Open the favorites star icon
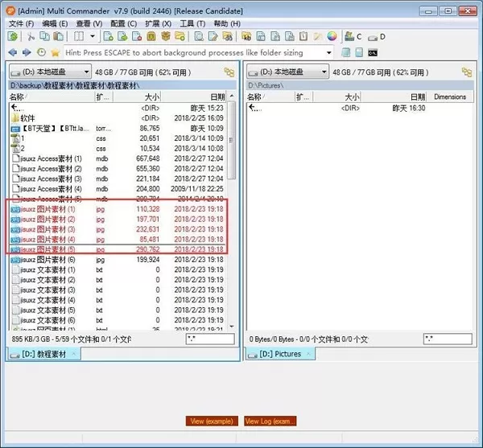Screen dimensions: 483x448 pyautogui.click(x=55, y=52)
